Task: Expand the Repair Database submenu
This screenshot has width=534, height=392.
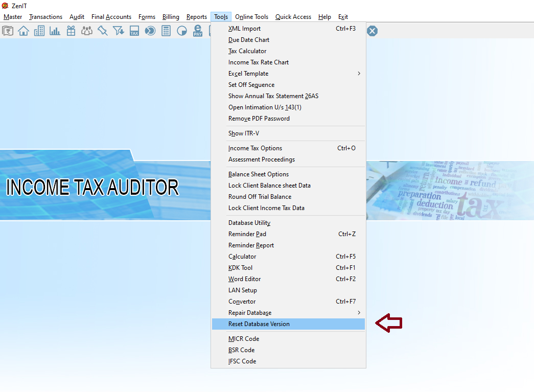Action: (x=288, y=313)
